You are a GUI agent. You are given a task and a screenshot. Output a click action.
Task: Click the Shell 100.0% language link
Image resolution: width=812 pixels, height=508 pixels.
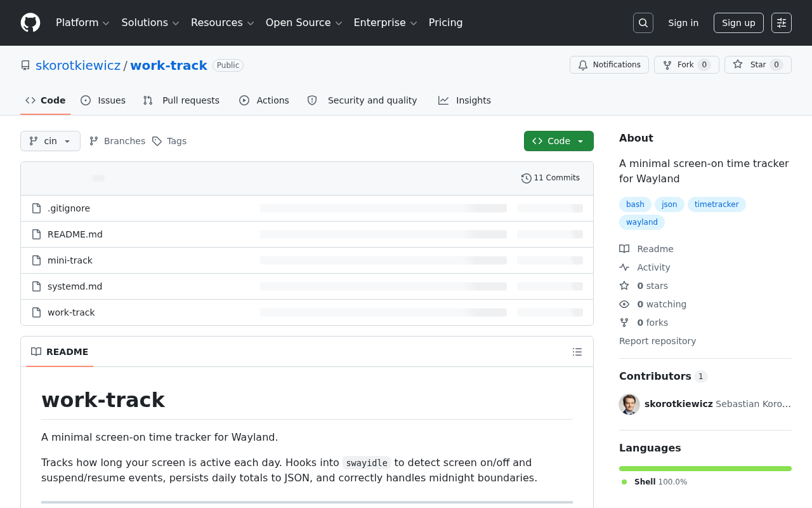pos(654,482)
